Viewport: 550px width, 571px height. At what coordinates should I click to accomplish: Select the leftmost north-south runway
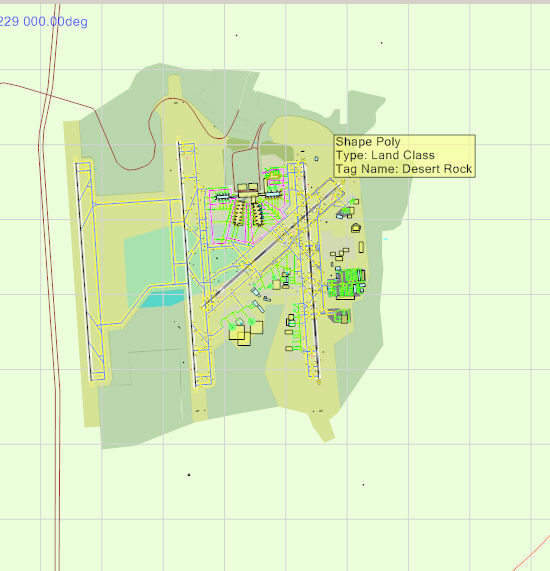[x=83, y=271]
